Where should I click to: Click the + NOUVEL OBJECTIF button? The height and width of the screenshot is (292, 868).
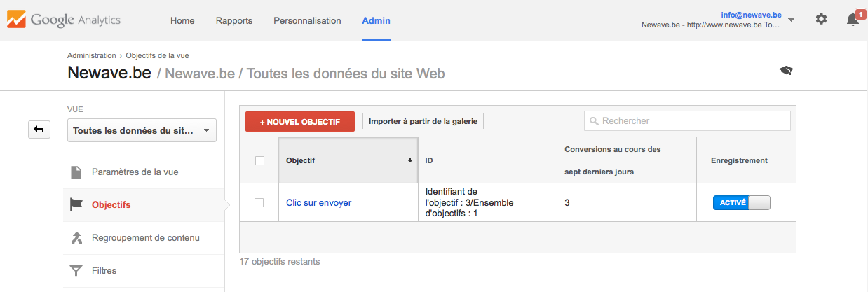(x=300, y=121)
